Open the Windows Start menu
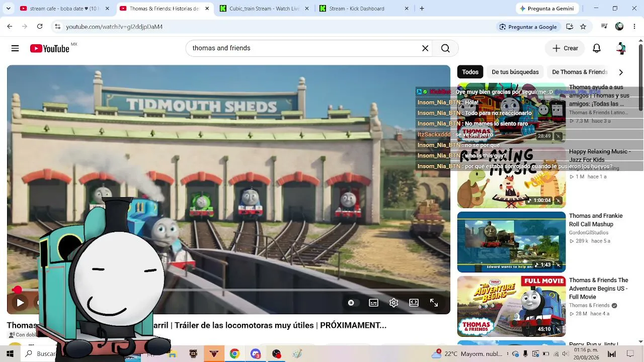This screenshot has width=644, height=362. tap(10, 354)
